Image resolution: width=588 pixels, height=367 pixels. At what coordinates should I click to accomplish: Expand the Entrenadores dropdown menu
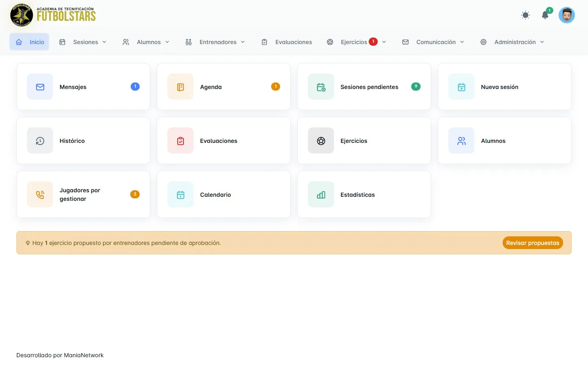click(215, 42)
